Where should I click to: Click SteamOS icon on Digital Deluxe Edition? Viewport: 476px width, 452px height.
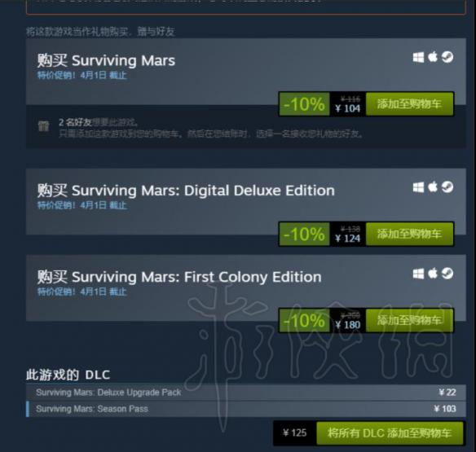(447, 187)
